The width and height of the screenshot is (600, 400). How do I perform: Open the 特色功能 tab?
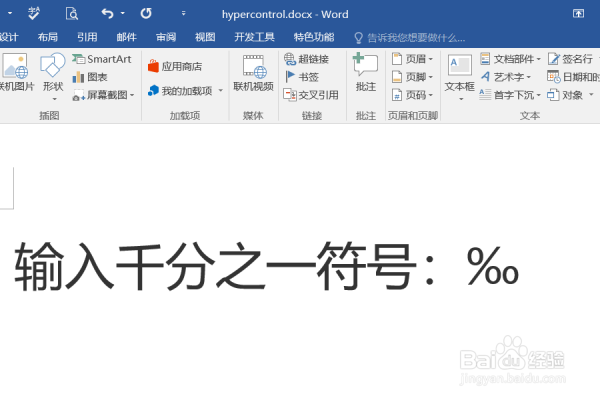click(x=314, y=37)
